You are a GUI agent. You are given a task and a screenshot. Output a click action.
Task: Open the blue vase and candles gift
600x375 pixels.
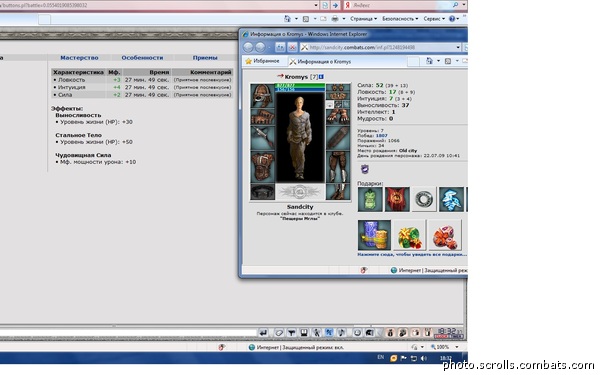(x=374, y=235)
